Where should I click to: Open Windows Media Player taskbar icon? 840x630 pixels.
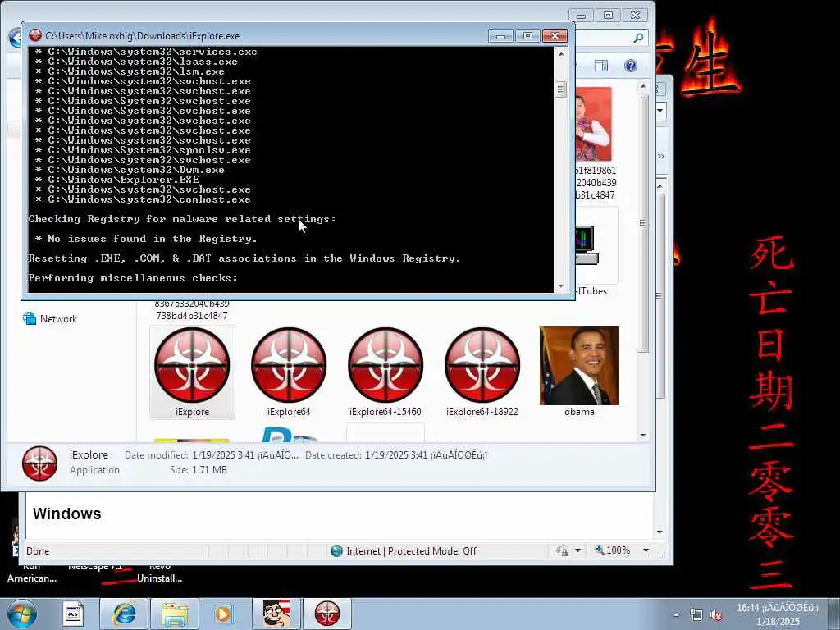[223, 614]
